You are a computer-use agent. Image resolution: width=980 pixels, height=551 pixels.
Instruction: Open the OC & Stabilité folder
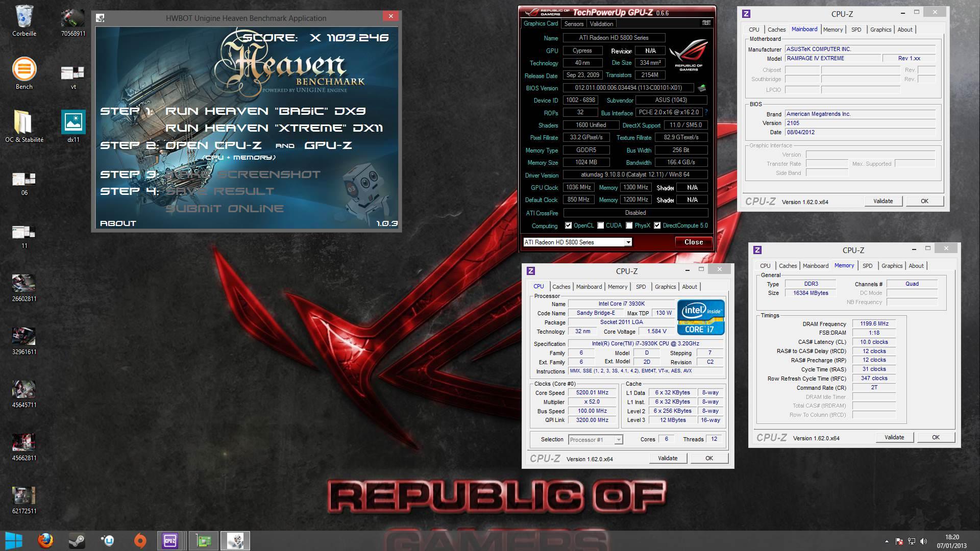pos(24,127)
